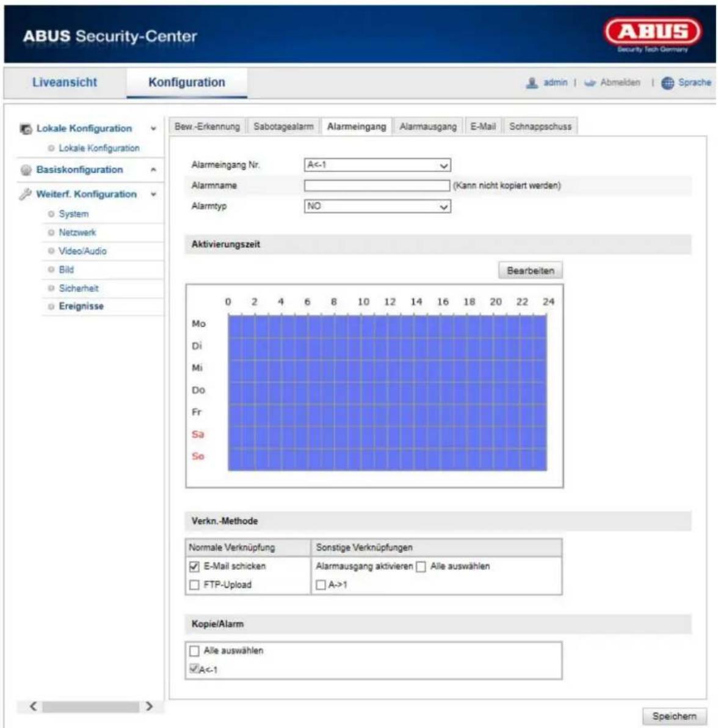Image resolution: width=718 pixels, height=728 pixels.
Task: Switch to the Liveansicht tab
Action: point(65,82)
